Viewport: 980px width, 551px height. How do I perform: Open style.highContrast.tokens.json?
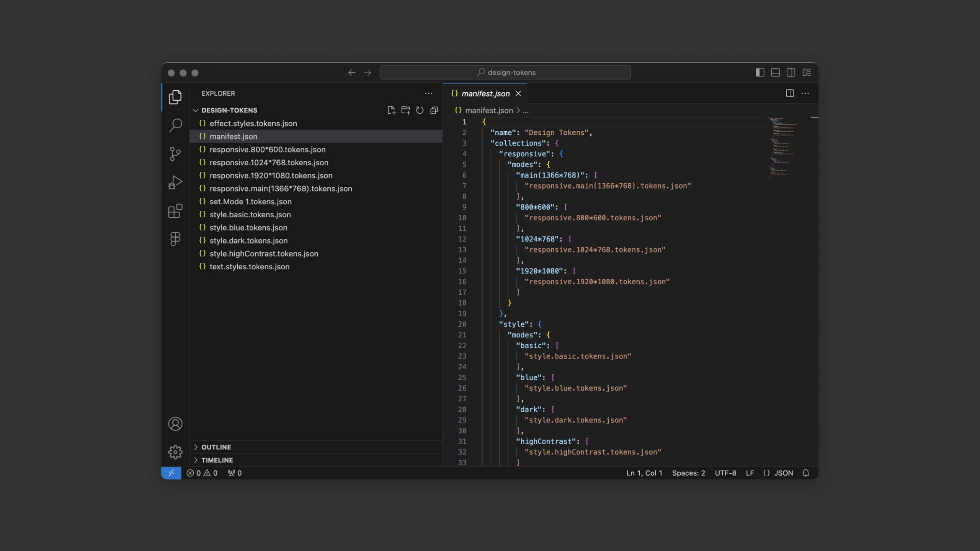(316, 253)
